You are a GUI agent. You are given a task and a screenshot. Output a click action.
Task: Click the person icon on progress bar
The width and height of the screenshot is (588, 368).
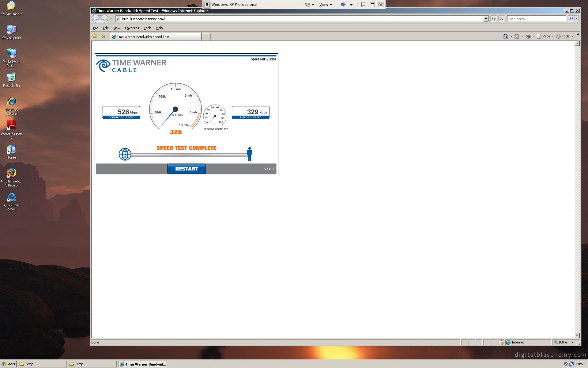[250, 154]
